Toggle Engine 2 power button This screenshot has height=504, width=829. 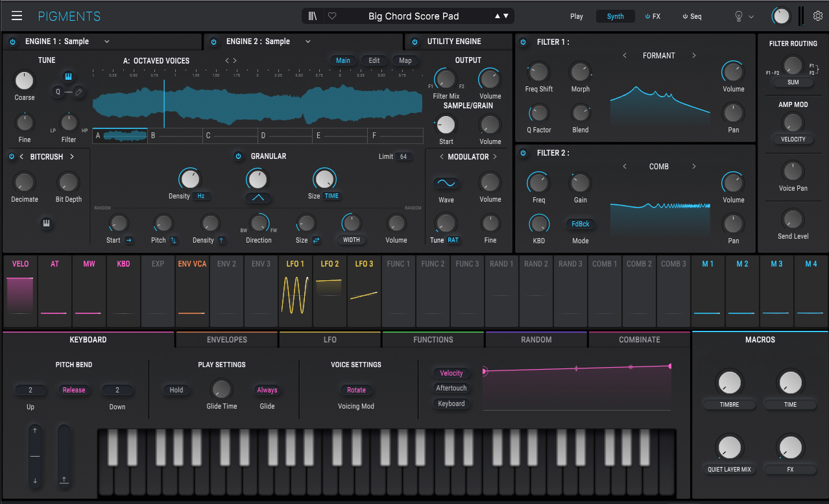pos(213,42)
